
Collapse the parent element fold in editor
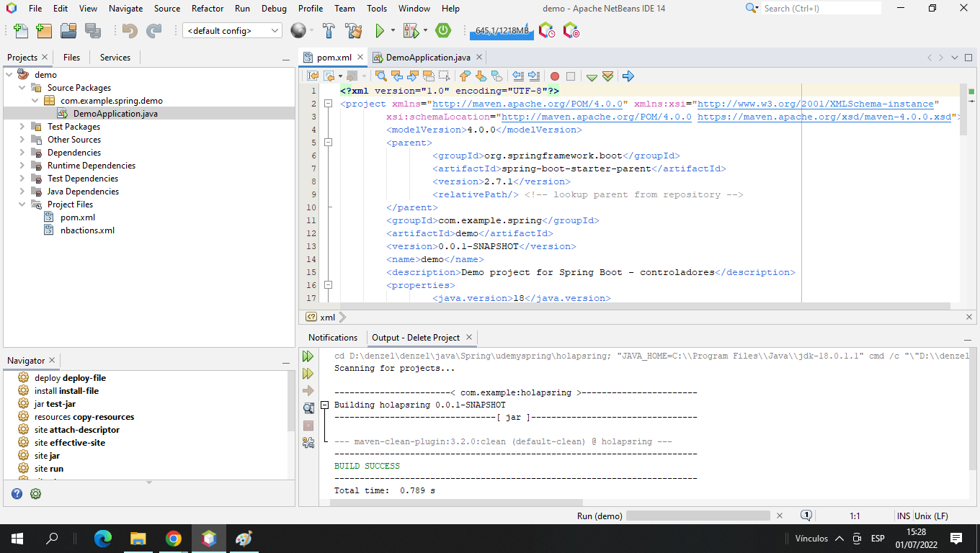point(328,143)
